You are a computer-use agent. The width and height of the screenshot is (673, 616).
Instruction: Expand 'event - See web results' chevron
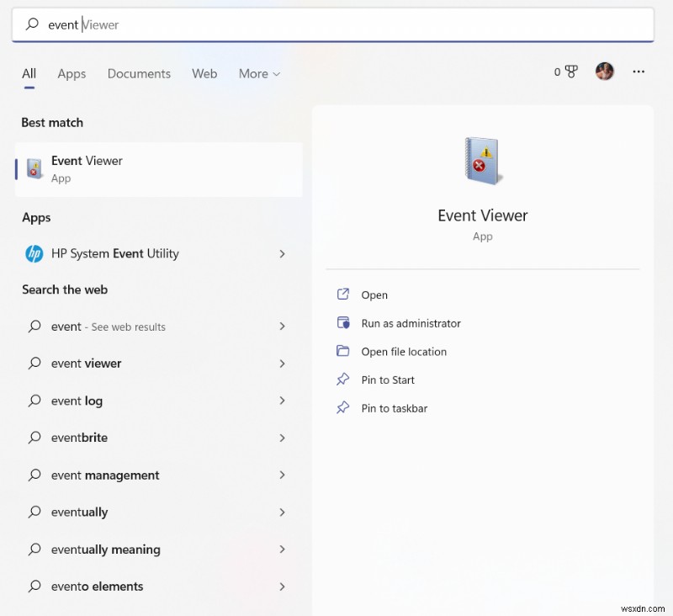(x=282, y=327)
